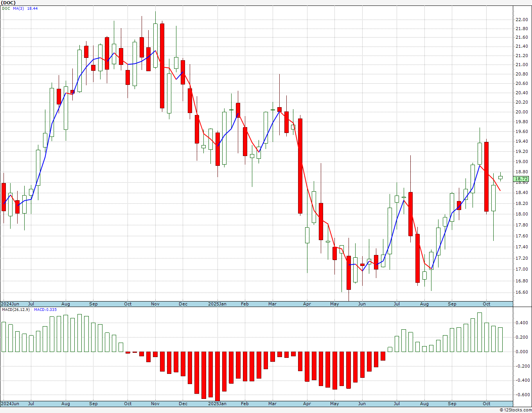Click 2025Jan on the MACD panel time axis
Image resolution: width=532 pixels, height=413 pixels.
pos(217,404)
